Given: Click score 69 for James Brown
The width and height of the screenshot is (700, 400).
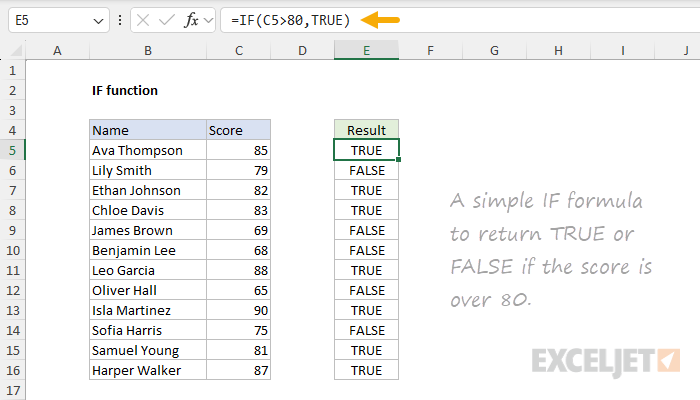Looking at the screenshot, I should tap(239, 230).
